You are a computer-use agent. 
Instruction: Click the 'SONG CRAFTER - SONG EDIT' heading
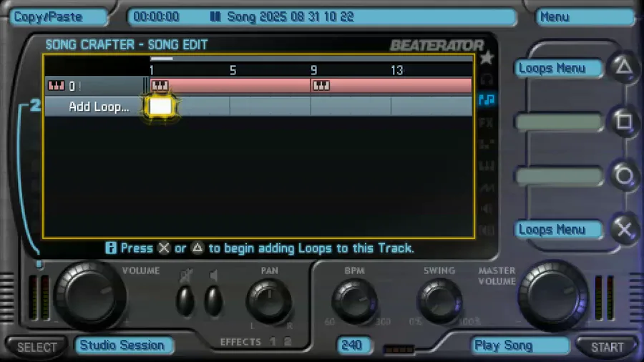(x=127, y=44)
